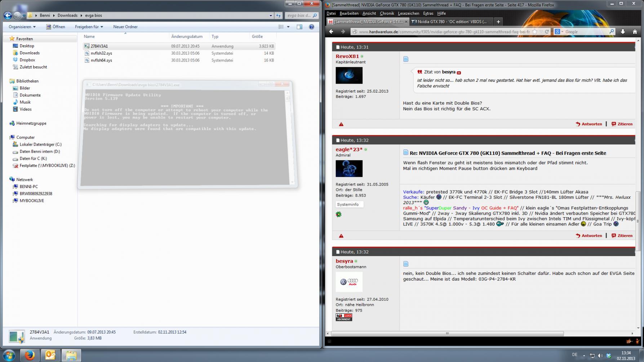Open Outlook from taskbar
Viewport: 644px width, 362px height.
[50, 356]
